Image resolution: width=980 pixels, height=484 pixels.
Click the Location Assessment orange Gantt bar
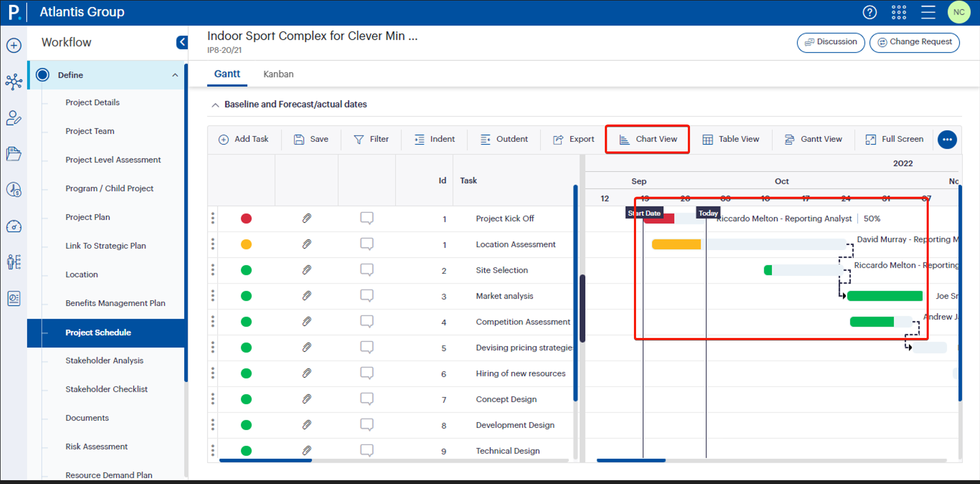point(676,245)
